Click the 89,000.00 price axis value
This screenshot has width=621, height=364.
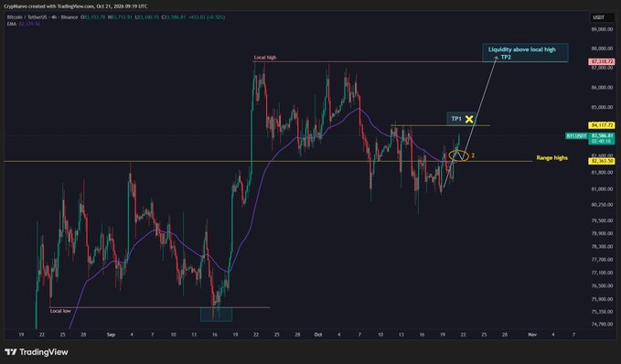602,29
